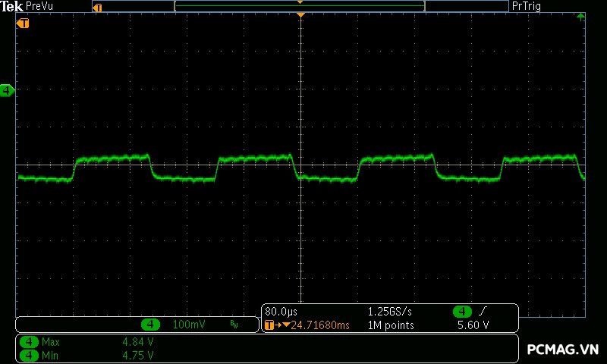Click channel 4 badge beside 100mV scale
This screenshot has height=364, width=607.
tap(151, 325)
